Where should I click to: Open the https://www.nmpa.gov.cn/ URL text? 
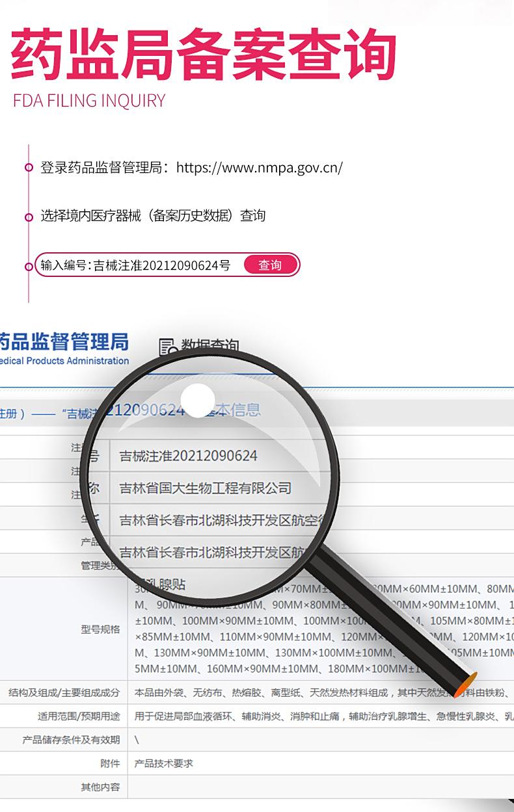point(259,167)
